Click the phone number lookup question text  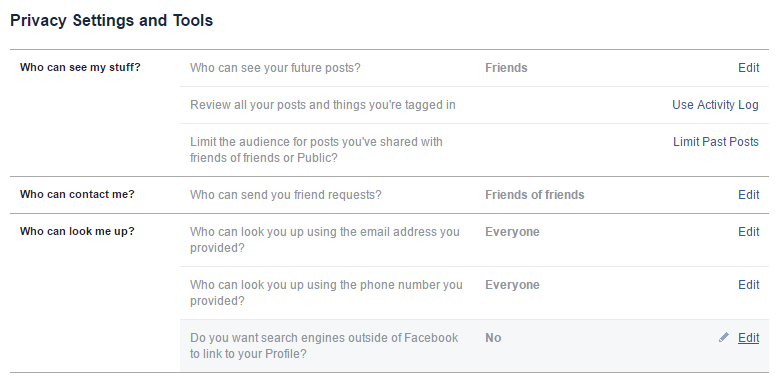click(x=326, y=293)
